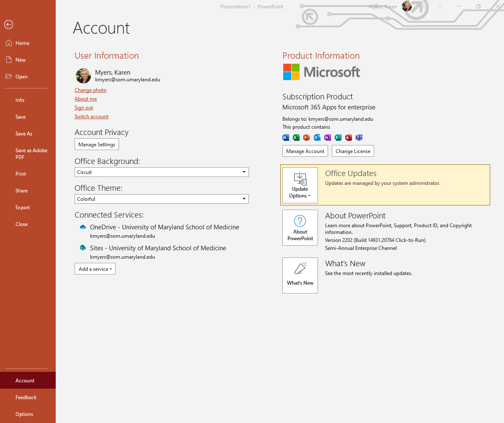The image size is (504, 423).
Task: Open the Feedback page
Action: [28, 397]
